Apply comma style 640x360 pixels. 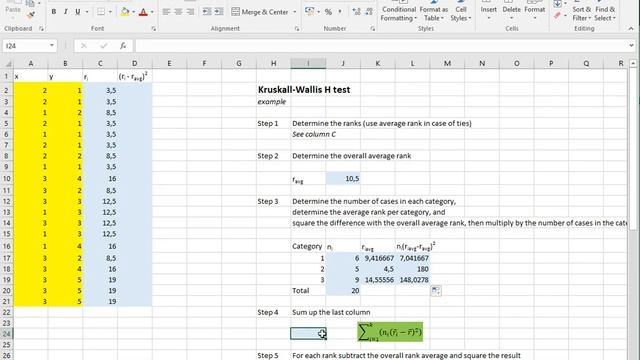point(340,12)
